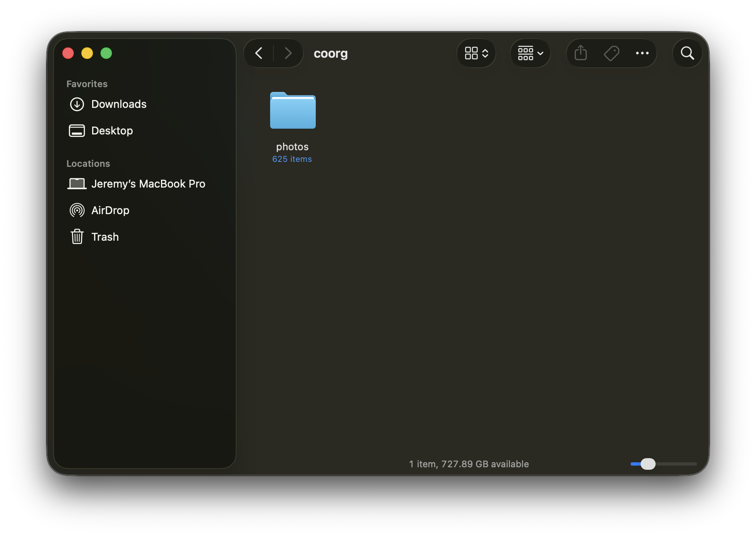This screenshot has height=537, width=756.
Task: Open the more actions ellipsis menu
Action: pyautogui.click(x=642, y=53)
